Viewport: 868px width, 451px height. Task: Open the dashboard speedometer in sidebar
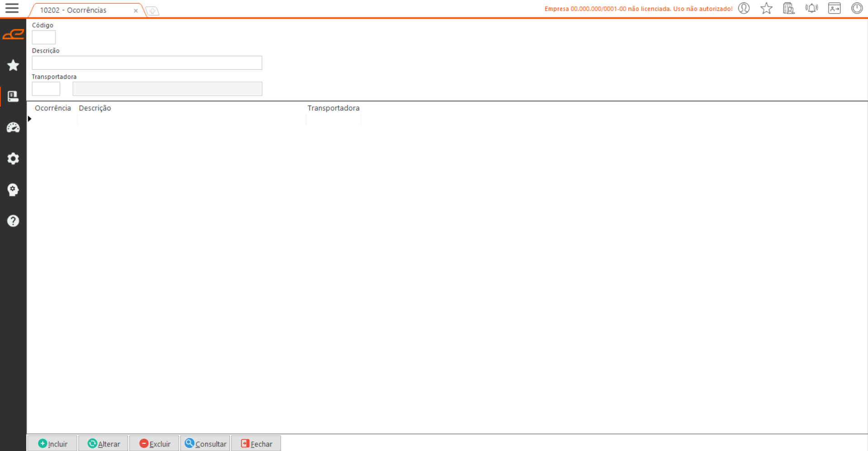[13, 128]
